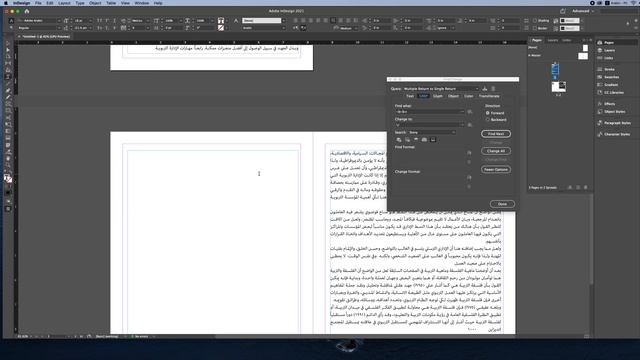
Task: Open special characters menu for Change to
Action: click(470, 125)
